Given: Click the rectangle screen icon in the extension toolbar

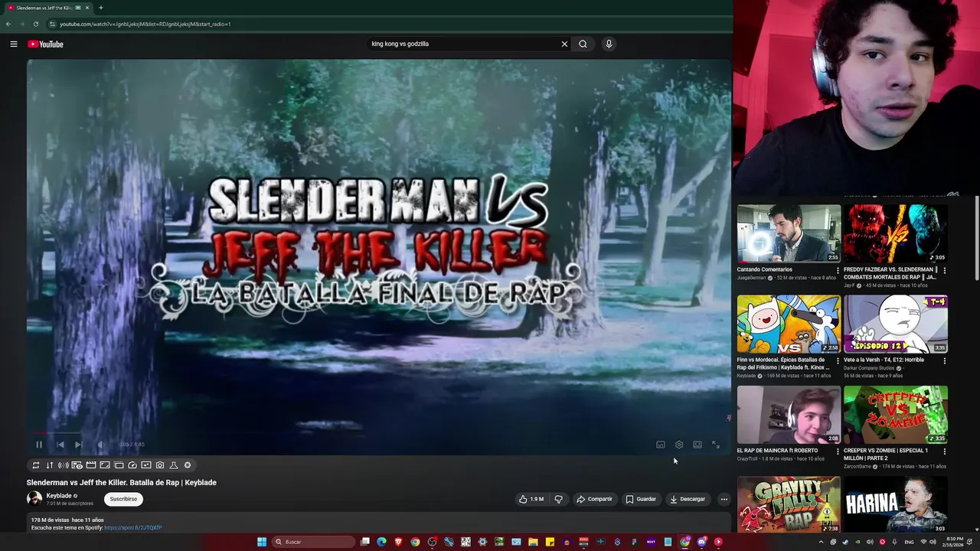Looking at the screenshot, I should click(105, 465).
